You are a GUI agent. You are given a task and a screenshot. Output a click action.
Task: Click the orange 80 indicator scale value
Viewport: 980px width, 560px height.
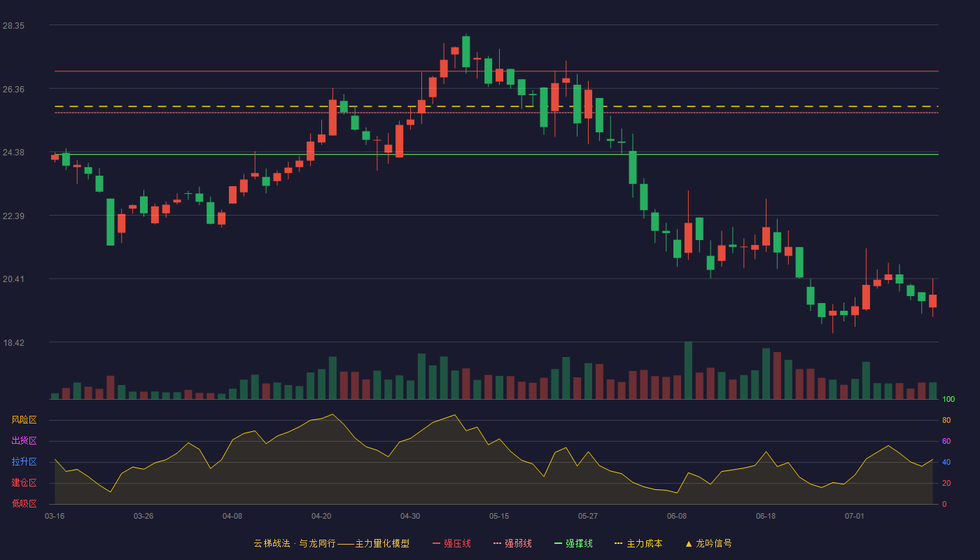tap(946, 421)
